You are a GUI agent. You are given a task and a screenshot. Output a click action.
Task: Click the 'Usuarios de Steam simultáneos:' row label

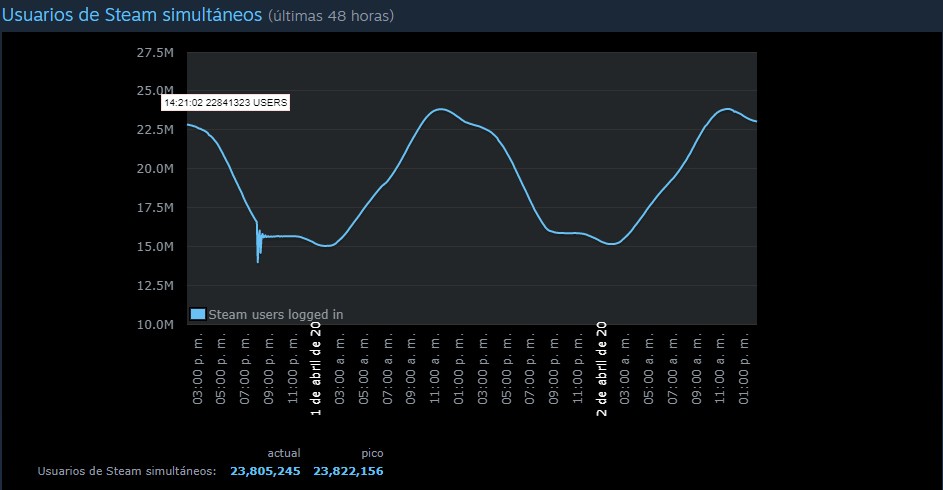pyautogui.click(x=127, y=471)
